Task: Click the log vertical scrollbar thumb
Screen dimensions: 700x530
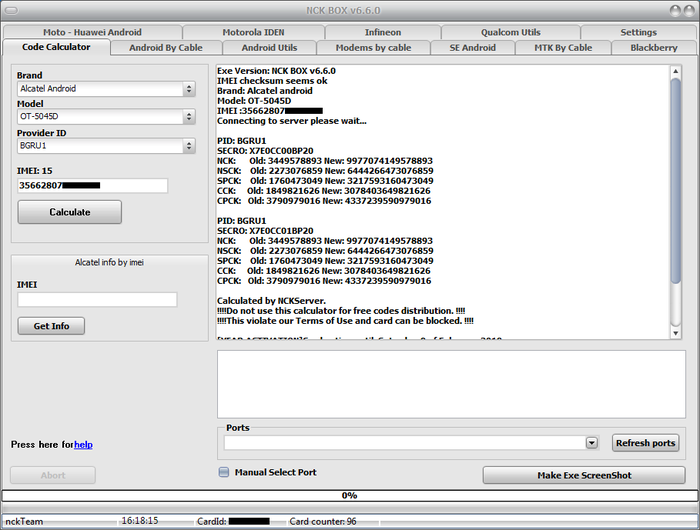Action: tap(676, 181)
